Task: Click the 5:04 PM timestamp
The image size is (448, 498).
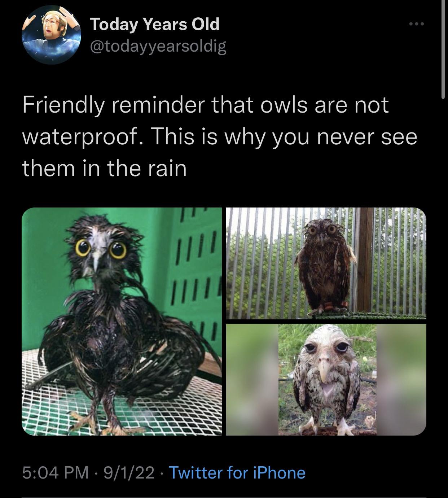Action: click(x=55, y=472)
